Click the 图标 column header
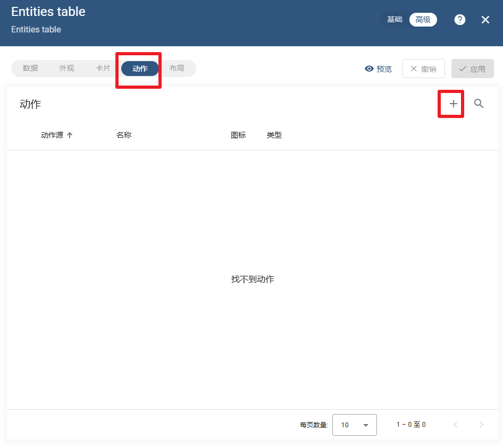The width and height of the screenshot is (503, 448). (238, 135)
